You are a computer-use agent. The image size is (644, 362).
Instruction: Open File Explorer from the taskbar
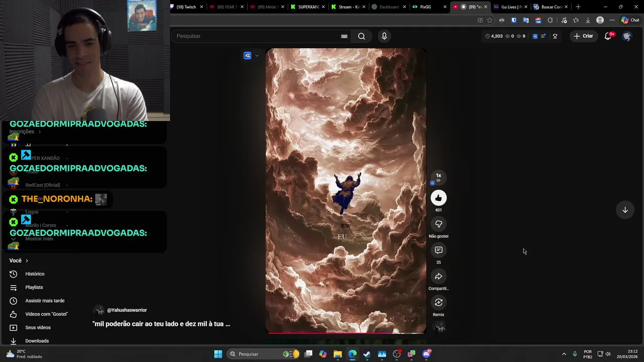(338, 354)
